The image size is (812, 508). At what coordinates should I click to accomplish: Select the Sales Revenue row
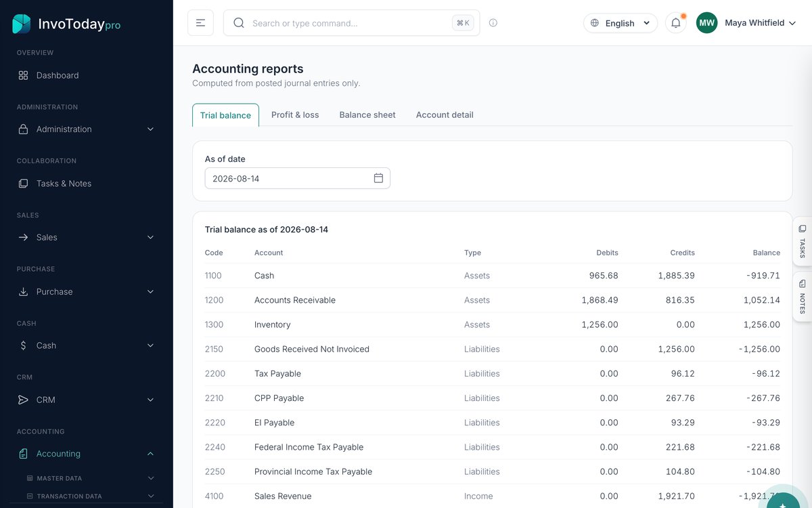[493, 496]
